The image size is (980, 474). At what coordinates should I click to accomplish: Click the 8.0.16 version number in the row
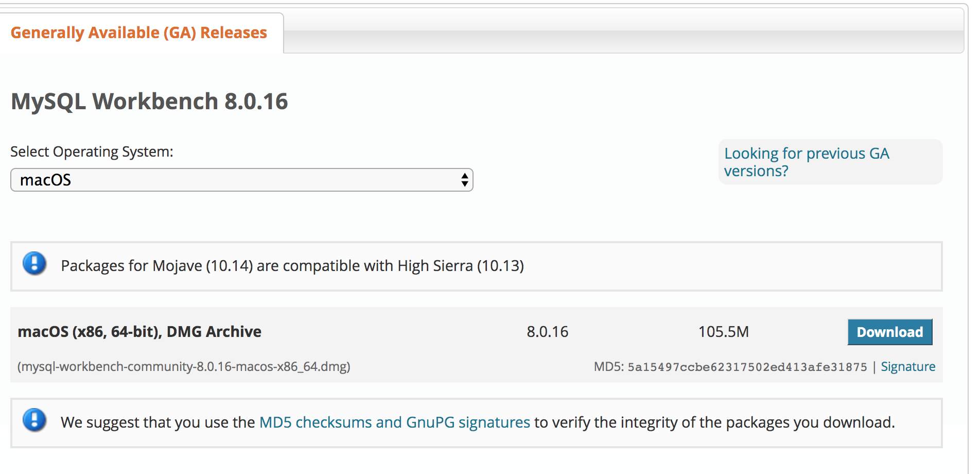(x=547, y=332)
